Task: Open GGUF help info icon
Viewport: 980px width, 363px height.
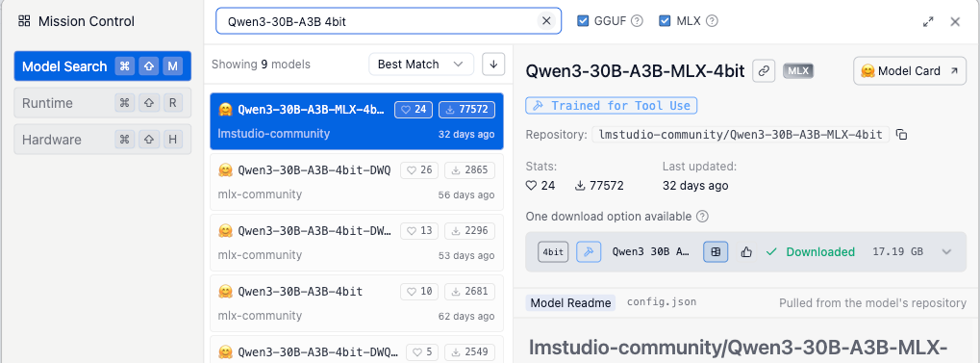Action: tap(637, 21)
